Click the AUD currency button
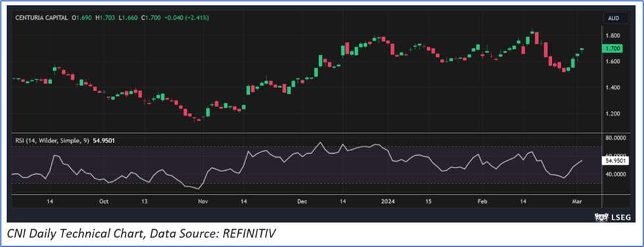The height and width of the screenshot is (247, 644). 616,18
